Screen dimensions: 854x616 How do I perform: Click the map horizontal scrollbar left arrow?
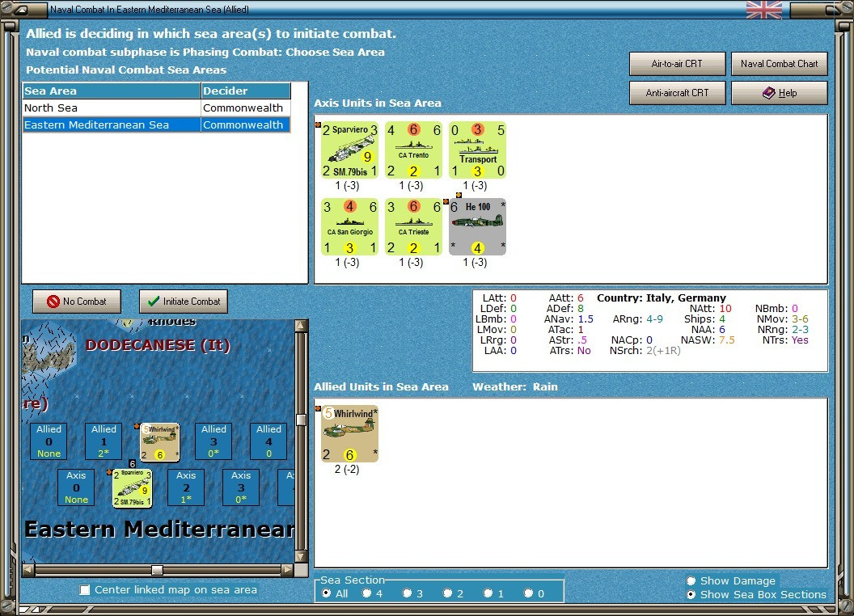(28, 570)
